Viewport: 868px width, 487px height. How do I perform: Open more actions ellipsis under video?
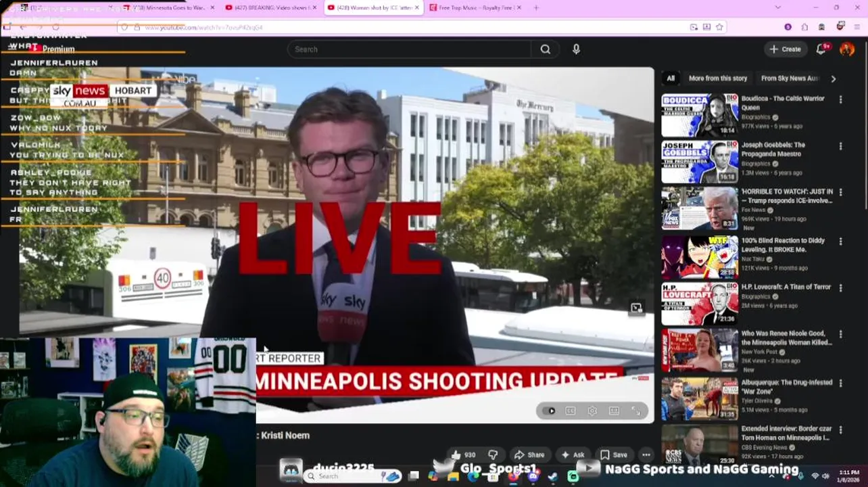coord(646,455)
